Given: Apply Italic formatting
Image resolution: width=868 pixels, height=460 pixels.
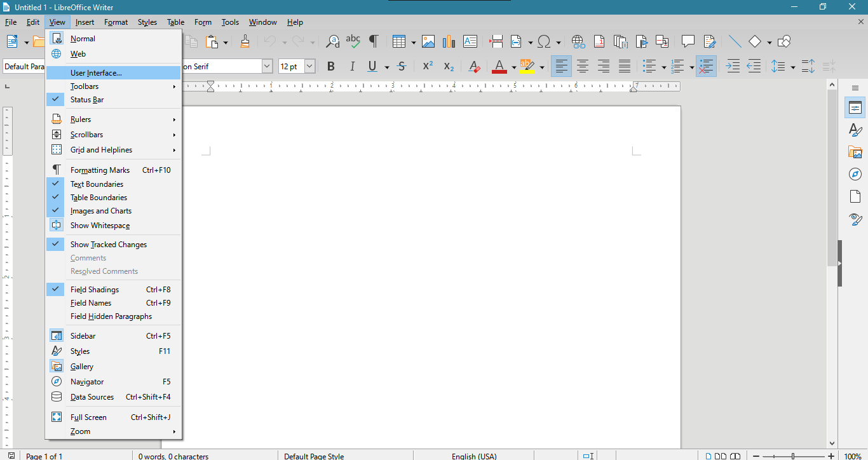Looking at the screenshot, I should (x=351, y=66).
